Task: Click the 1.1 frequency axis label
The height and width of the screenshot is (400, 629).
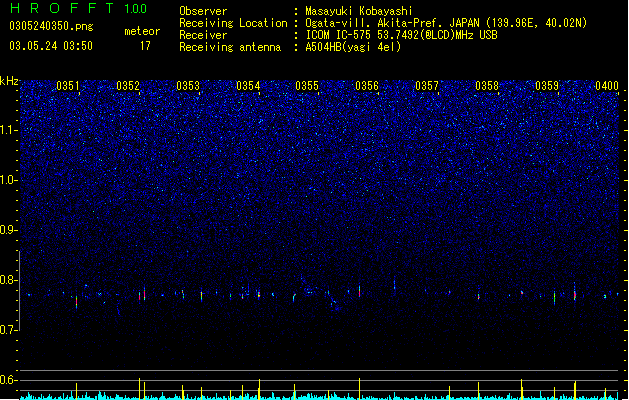Action: click(9, 130)
